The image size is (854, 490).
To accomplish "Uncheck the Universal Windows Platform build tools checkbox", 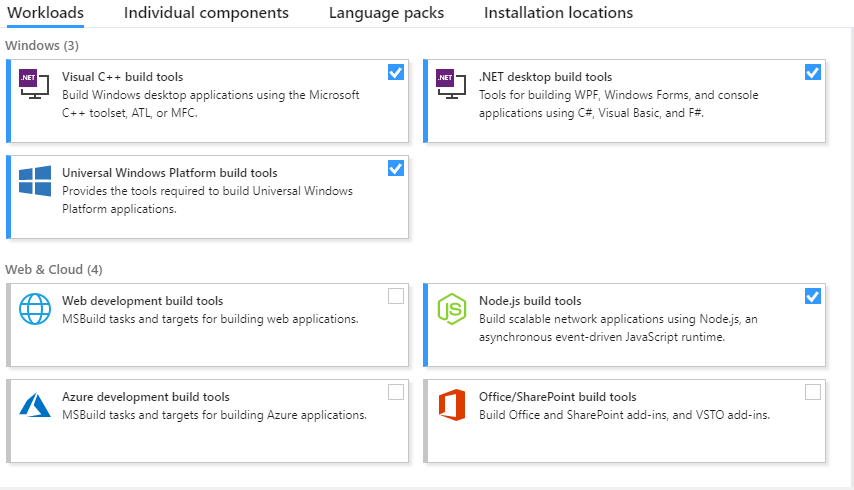I will 396,168.
